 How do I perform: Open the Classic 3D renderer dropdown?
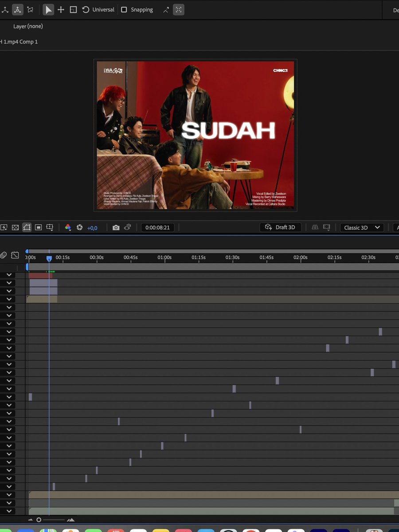(x=362, y=227)
